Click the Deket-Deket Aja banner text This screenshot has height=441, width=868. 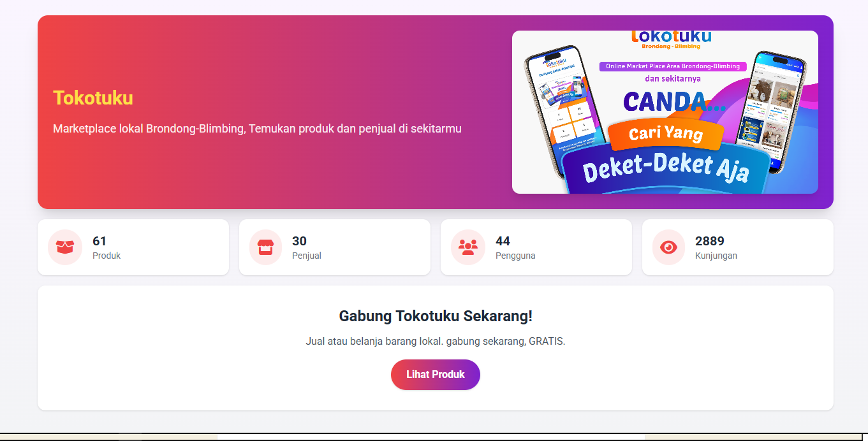pyautogui.click(x=666, y=168)
